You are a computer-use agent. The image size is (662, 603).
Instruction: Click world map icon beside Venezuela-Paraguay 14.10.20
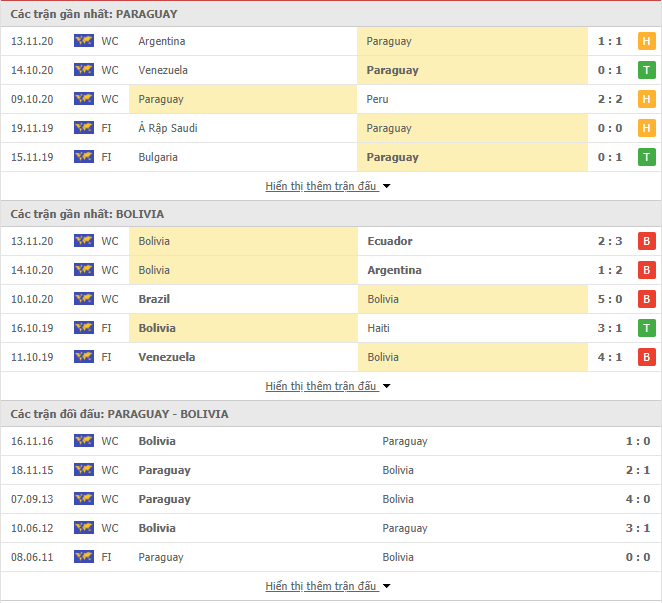(84, 70)
